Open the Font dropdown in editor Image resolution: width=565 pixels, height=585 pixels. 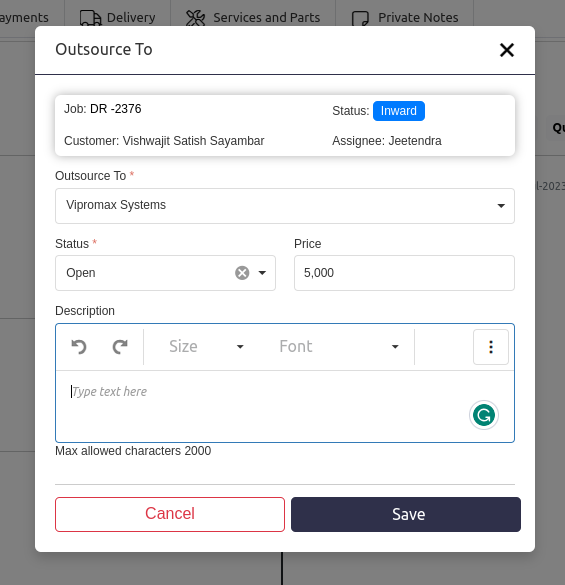tap(339, 347)
